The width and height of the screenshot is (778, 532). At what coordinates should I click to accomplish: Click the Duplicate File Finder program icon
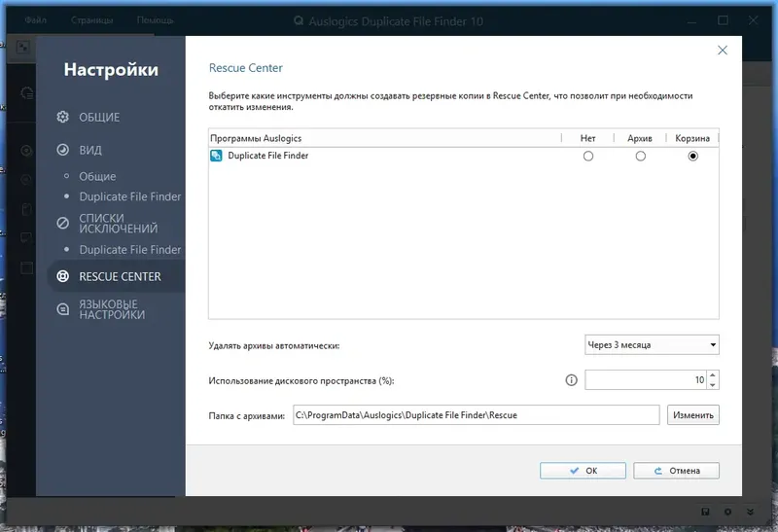pos(216,156)
